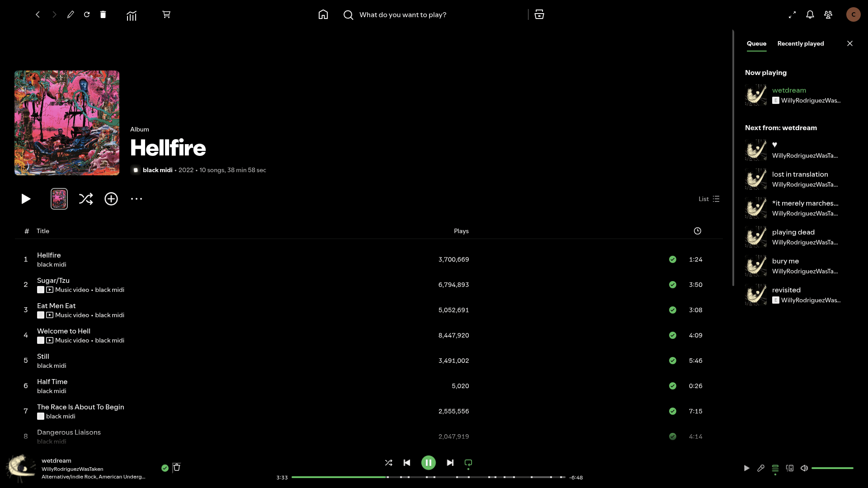The height and width of the screenshot is (488, 868).
Task: Click the fullscreen expand arrows icon
Action: (x=792, y=15)
